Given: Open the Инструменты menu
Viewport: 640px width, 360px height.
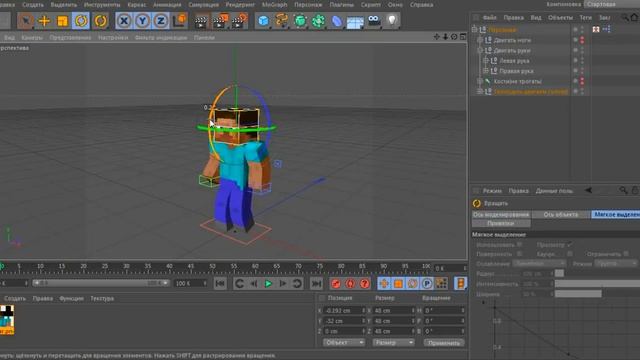Looking at the screenshot, I should [102, 5].
